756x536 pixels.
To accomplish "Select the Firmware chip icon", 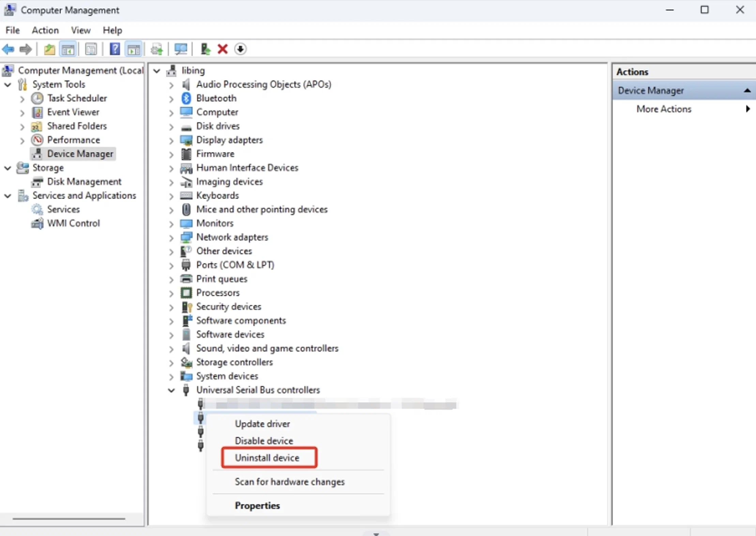I will tap(186, 154).
